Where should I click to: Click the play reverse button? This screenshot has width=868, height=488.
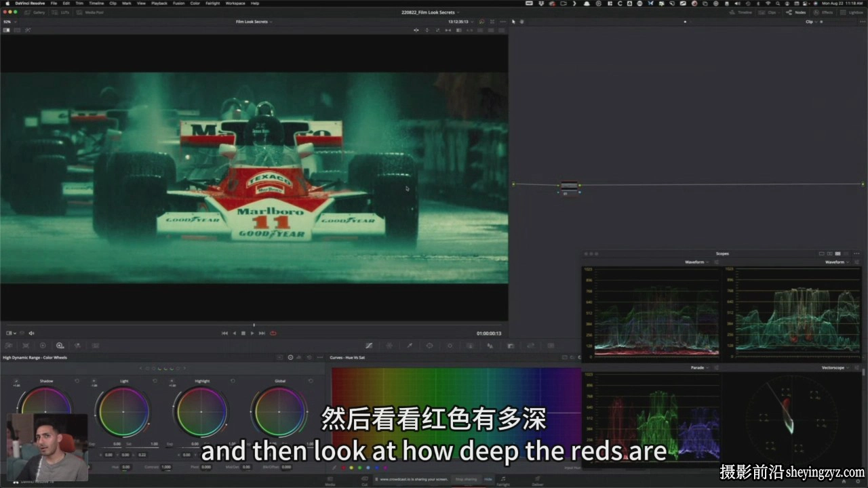point(235,333)
